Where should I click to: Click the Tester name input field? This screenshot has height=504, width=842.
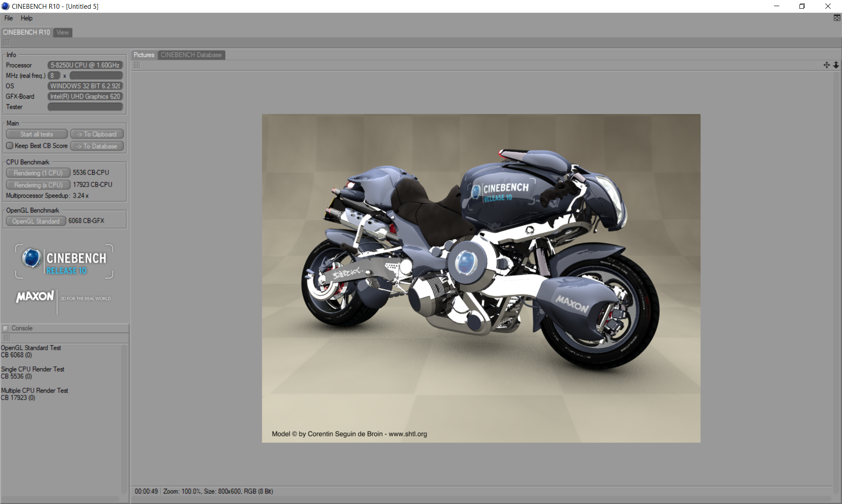coord(85,107)
